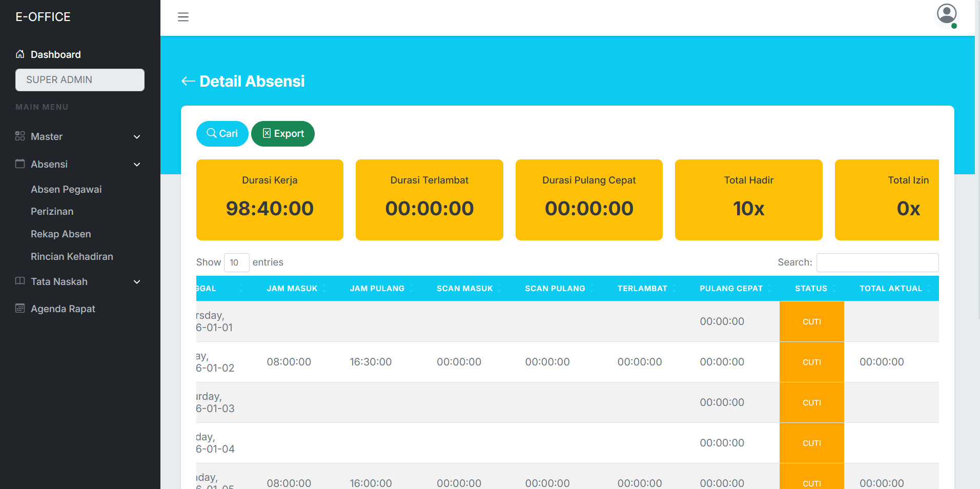Click the Absensi calendar icon
The image size is (980, 489).
(x=20, y=164)
